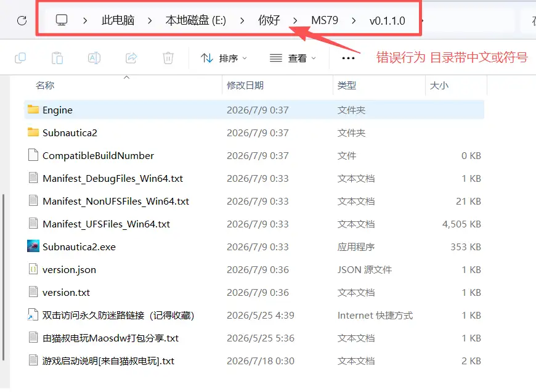Open the 排序 sort dropdown
Viewport: 536px width, 392px height.
pyautogui.click(x=224, y=58)
